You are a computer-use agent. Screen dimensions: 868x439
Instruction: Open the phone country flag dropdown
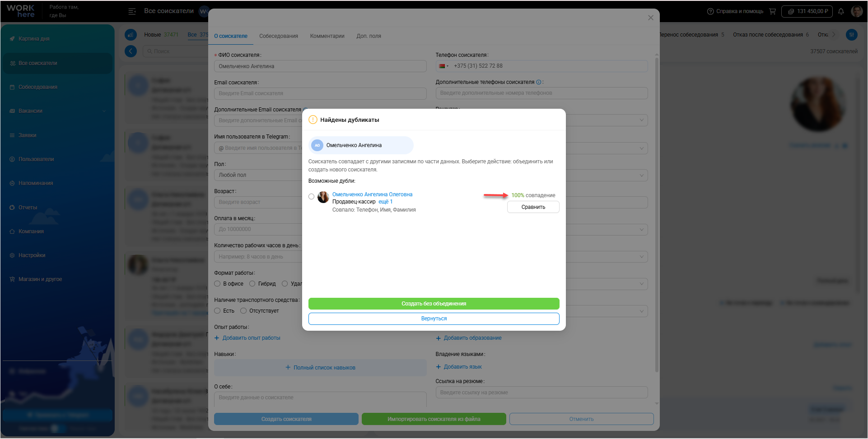pos(443,66)
